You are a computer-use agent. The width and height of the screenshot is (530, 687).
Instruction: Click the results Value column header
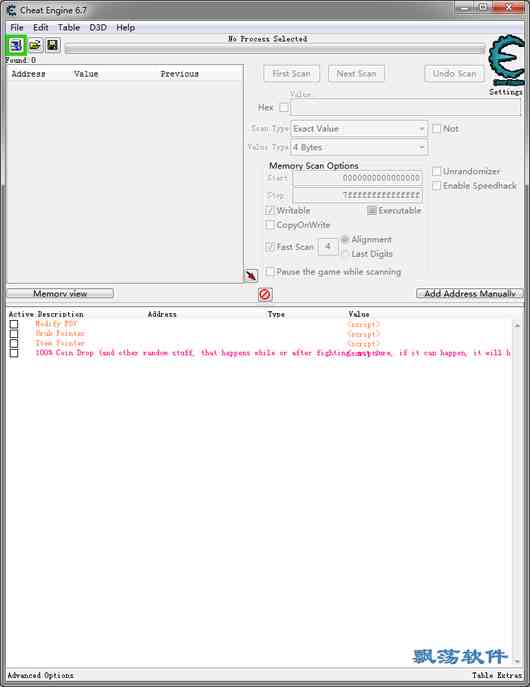click(x=86, y=74)
